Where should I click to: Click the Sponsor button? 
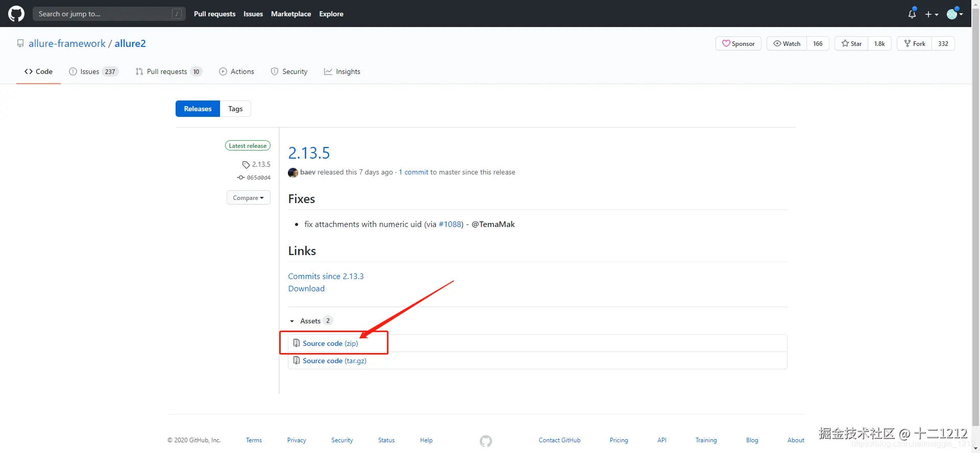pyautogui.click(x=739, y=43)
